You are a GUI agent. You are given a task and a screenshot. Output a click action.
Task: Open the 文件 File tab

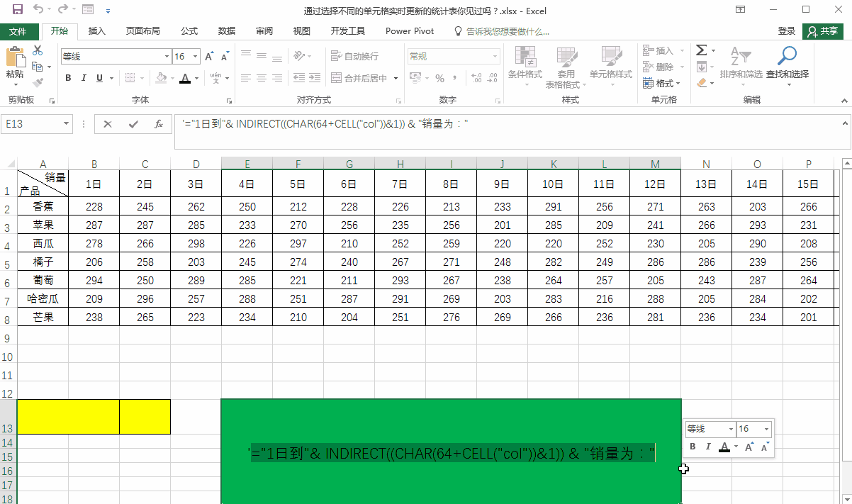pos(18,31)
